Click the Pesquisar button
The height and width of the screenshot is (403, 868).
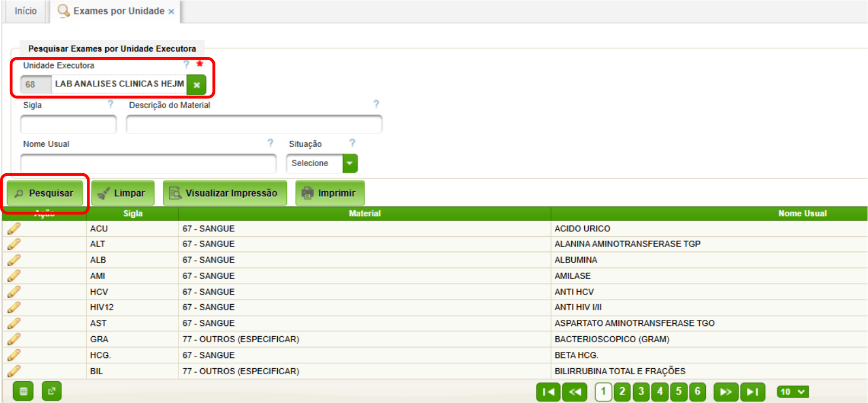44,193
